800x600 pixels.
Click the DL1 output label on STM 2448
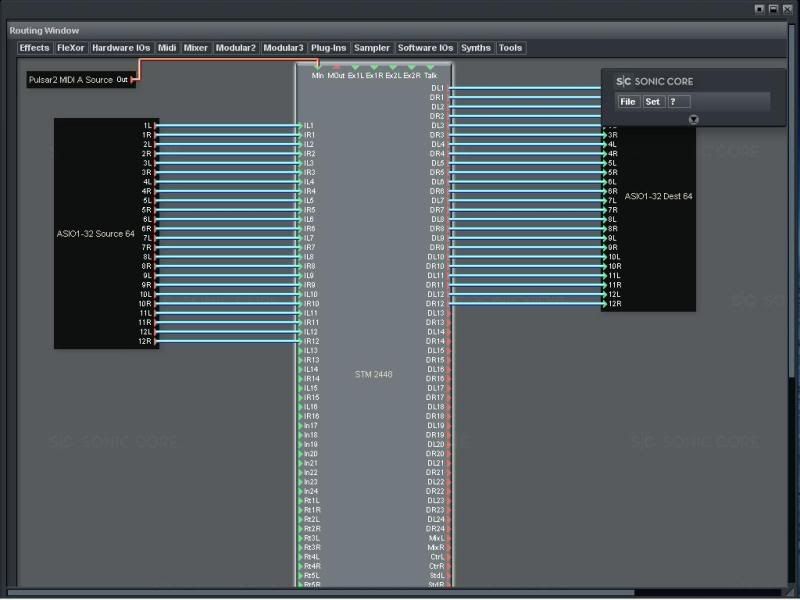pyautogui.click(x=437, y=88)
